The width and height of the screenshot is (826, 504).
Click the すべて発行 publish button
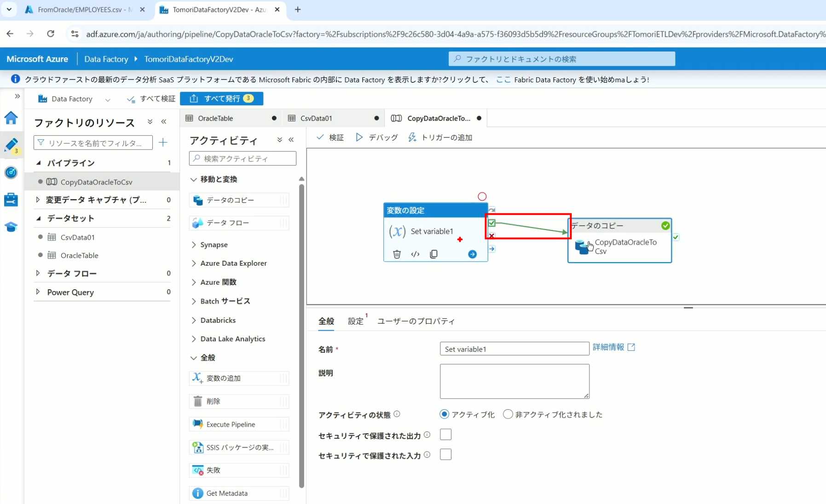click(x=222, y=98)
